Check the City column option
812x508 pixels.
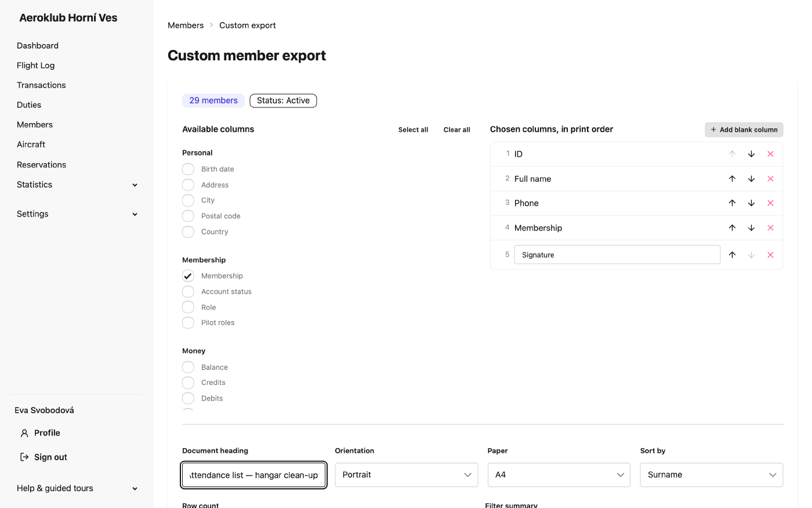pyautogui.click(x=188, y=200)
